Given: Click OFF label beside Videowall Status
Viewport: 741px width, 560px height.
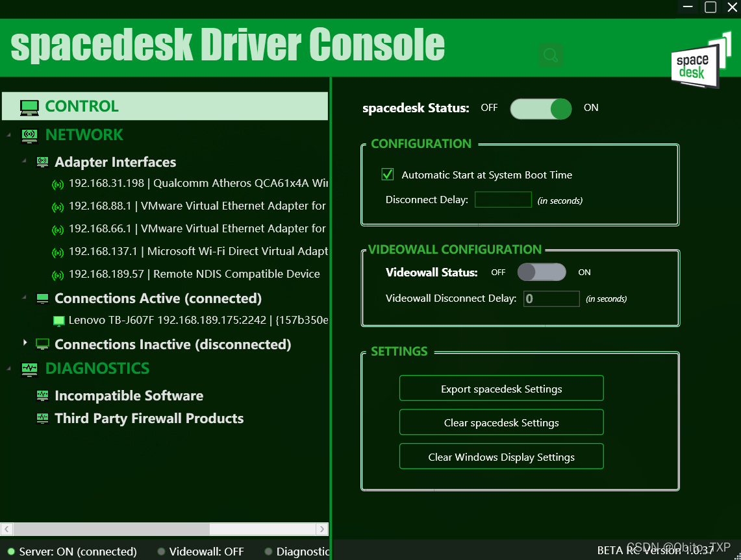Looking at the screenshot, I should coord(498,273).
